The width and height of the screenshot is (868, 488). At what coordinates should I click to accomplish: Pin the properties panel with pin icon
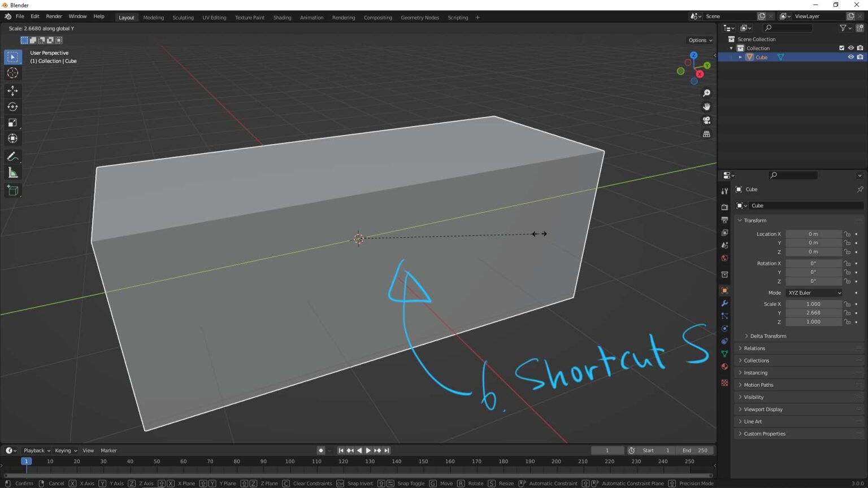click(x=860, y=189)
